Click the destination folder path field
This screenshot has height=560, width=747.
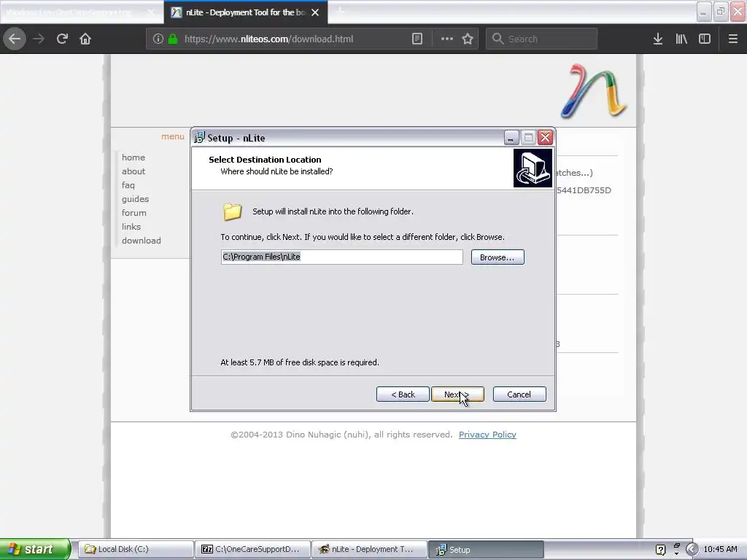(x=341, y=257)
